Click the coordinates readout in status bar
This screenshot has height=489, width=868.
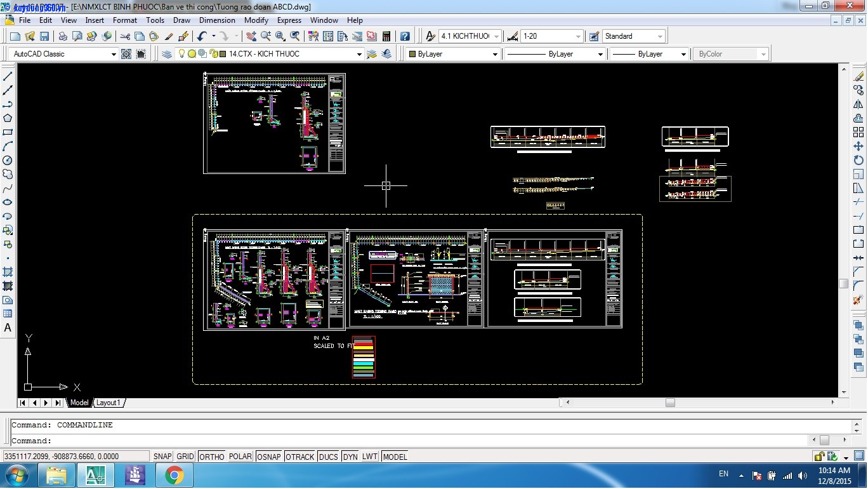click(x=76, y=457)
